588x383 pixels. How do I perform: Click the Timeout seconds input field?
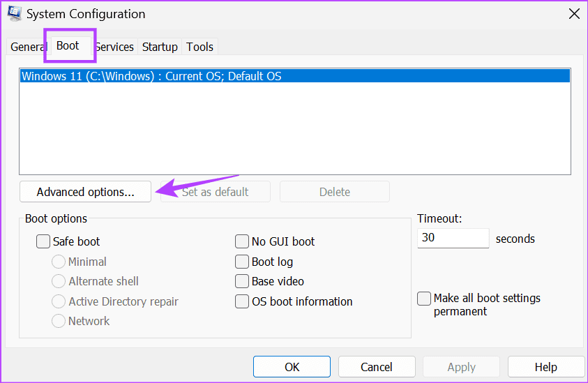click(453, 238)
